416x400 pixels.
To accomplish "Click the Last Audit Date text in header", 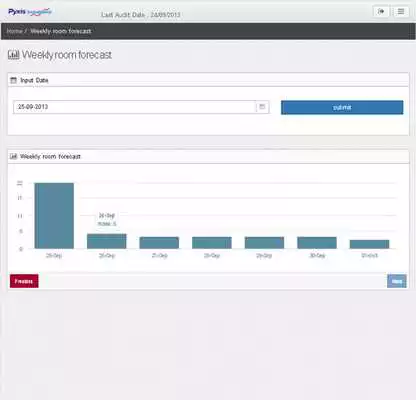I will click(140, 15).
